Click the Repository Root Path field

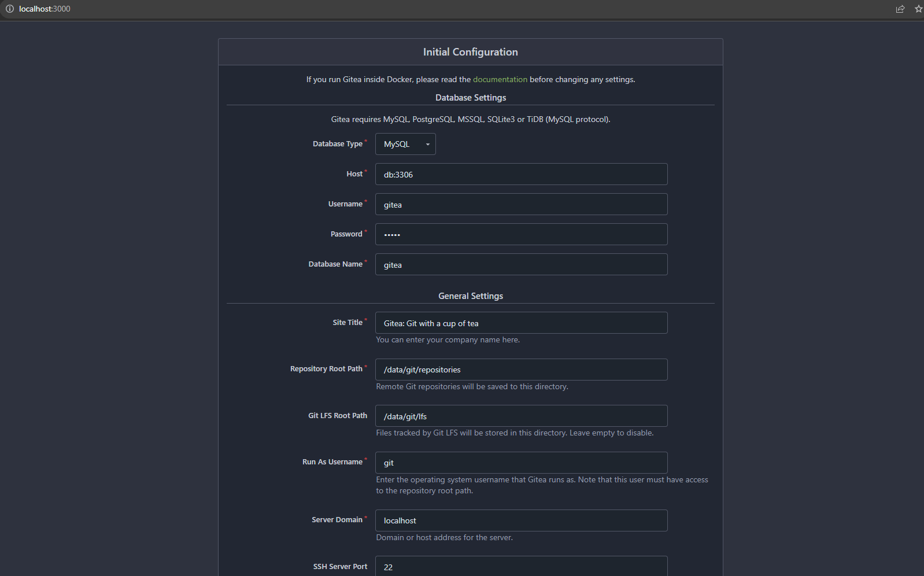(x=521, y=370)
